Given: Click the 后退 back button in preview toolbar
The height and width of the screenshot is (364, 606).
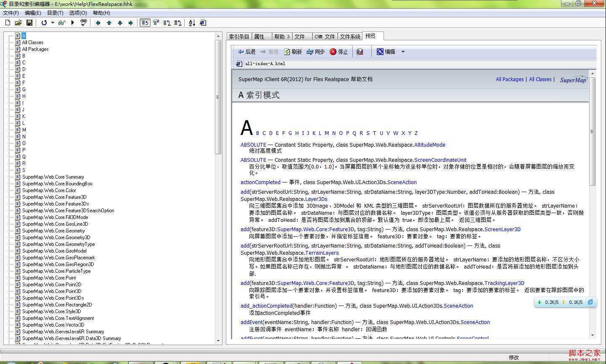Looking at the screenshot, I should tap(247, 52).
